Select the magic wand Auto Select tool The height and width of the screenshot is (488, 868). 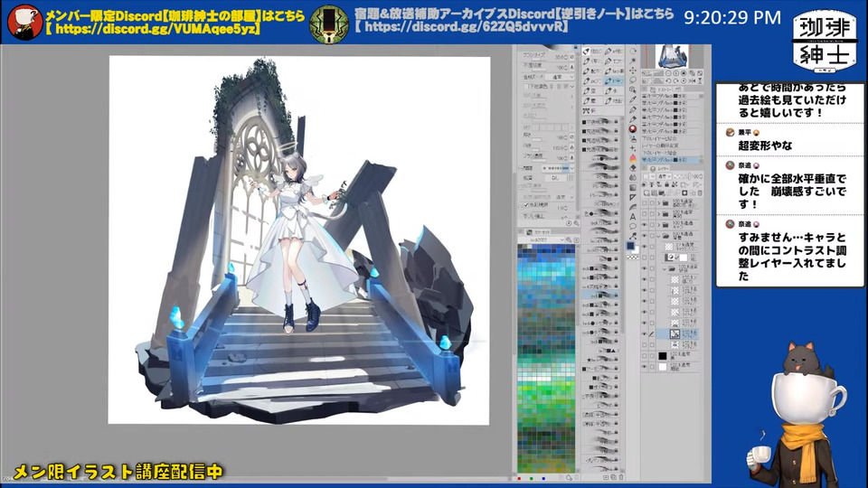click(633, 61)
